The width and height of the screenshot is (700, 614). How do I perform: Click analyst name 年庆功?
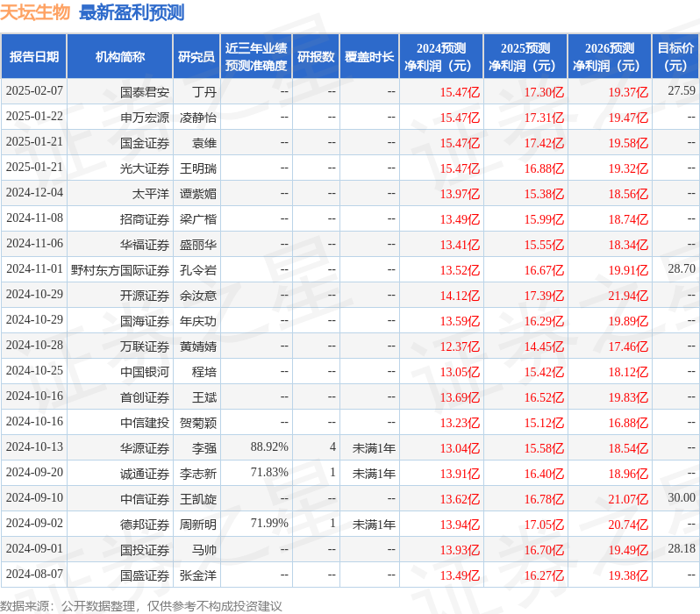pyautogui.click(x=197, y=321)
